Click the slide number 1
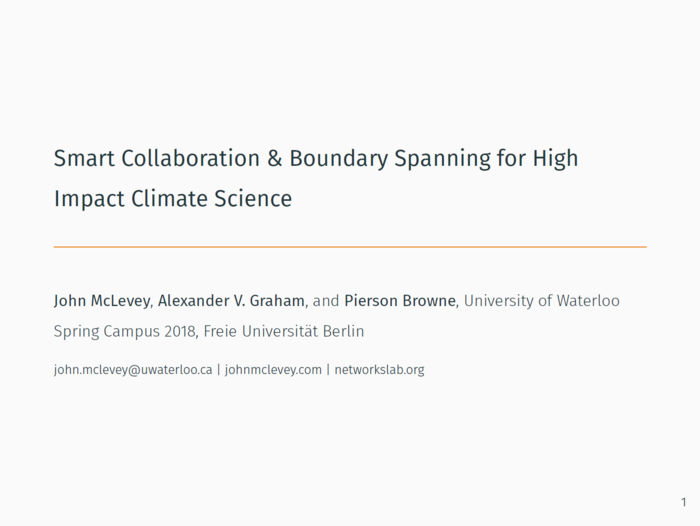The width and height of the screenshot is (700, 526). click(x=683, y=501)
